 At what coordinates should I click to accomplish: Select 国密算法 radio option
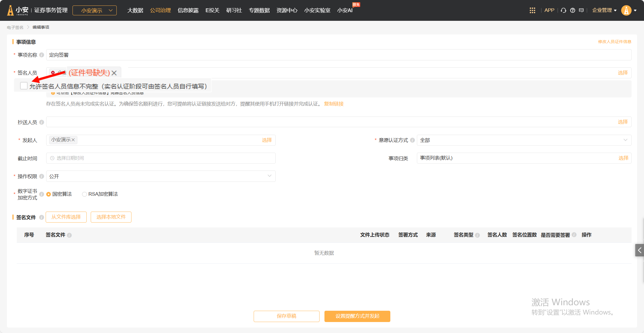[x=49, y=194]
